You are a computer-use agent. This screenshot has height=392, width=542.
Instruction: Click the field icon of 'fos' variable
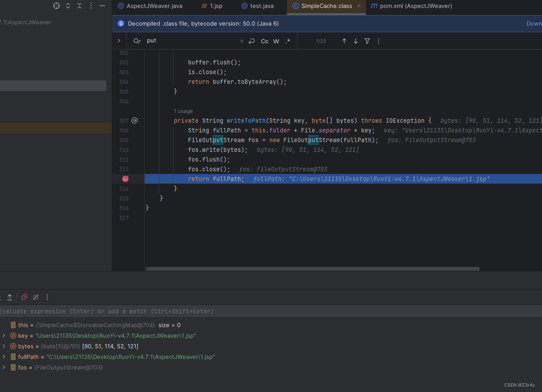[13, 367]
